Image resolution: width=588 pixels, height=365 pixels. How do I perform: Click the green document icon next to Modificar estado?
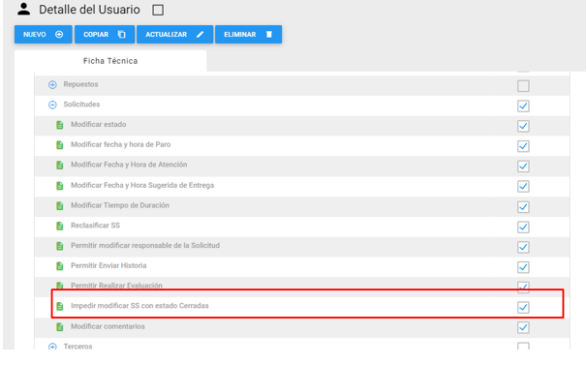(x=60, y=125)
